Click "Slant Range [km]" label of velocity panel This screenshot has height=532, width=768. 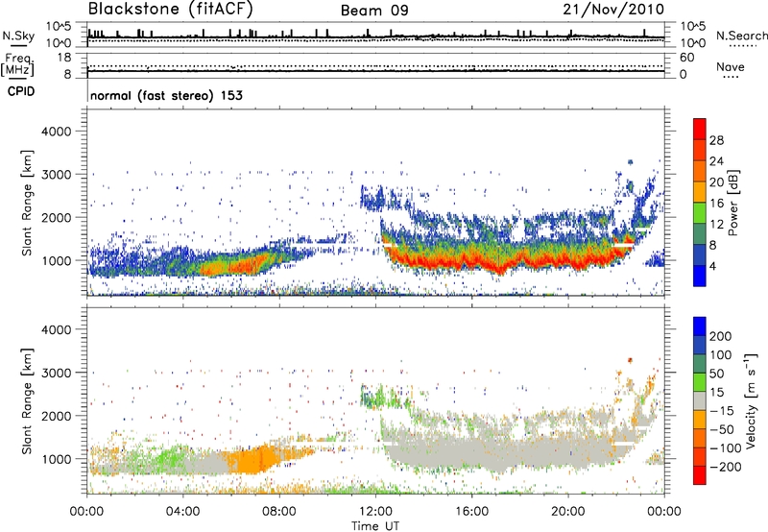pos(27,401)
